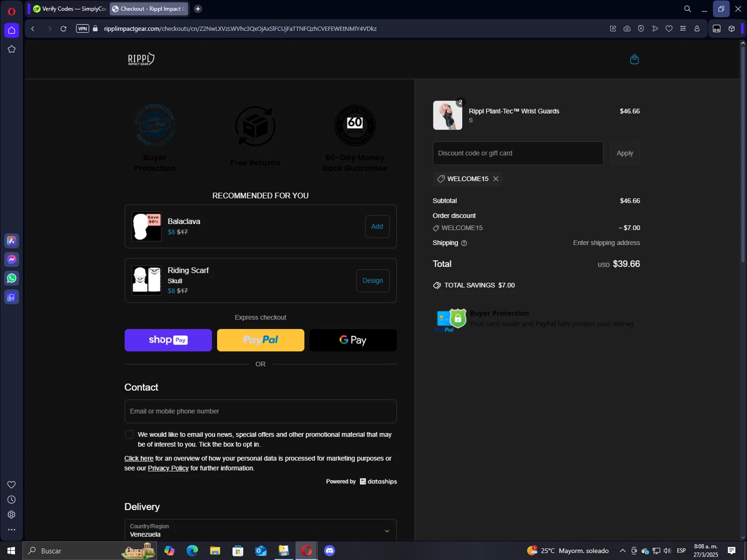The image size is (747, 560).
Task: Open WhatsApp in the sidebar
Action: click(11, 279)
